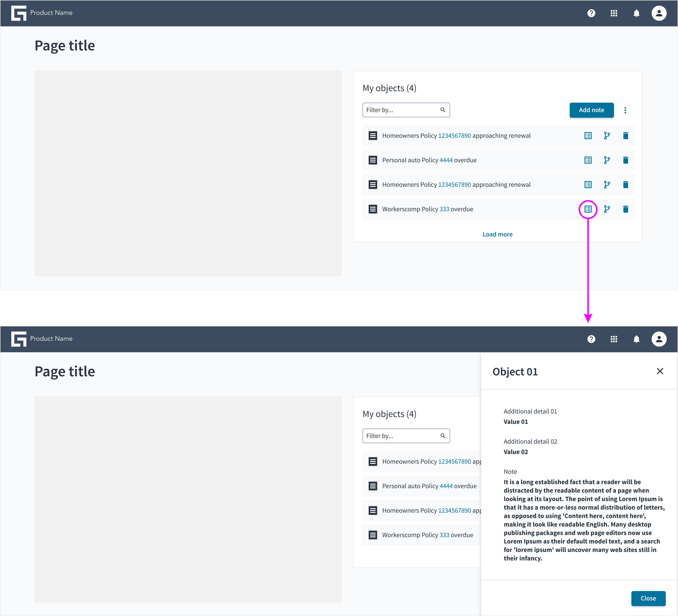The width and height of the screenshot is (678, 616).
Task: Click branch icon for Workerscomp Policy 333 row
Action: (x=607, y=209)
